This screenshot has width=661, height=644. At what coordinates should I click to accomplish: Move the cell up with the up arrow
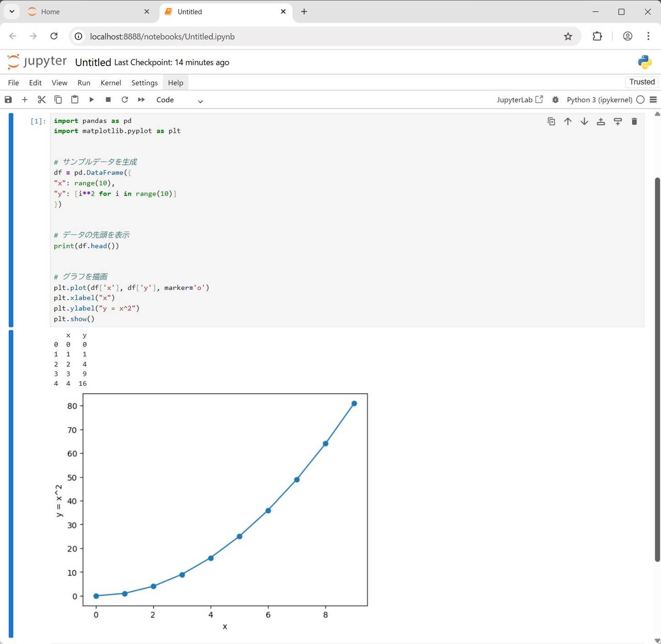click(x=568, y=121)
